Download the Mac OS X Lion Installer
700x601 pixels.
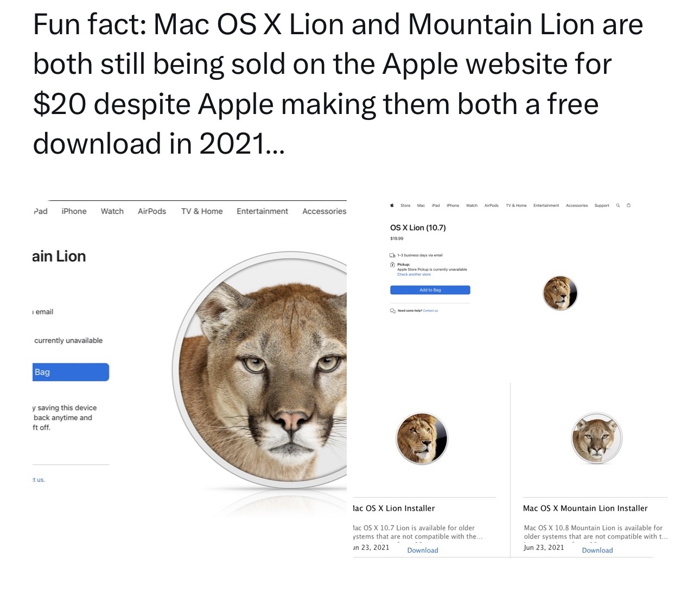(x=423, y=550)
